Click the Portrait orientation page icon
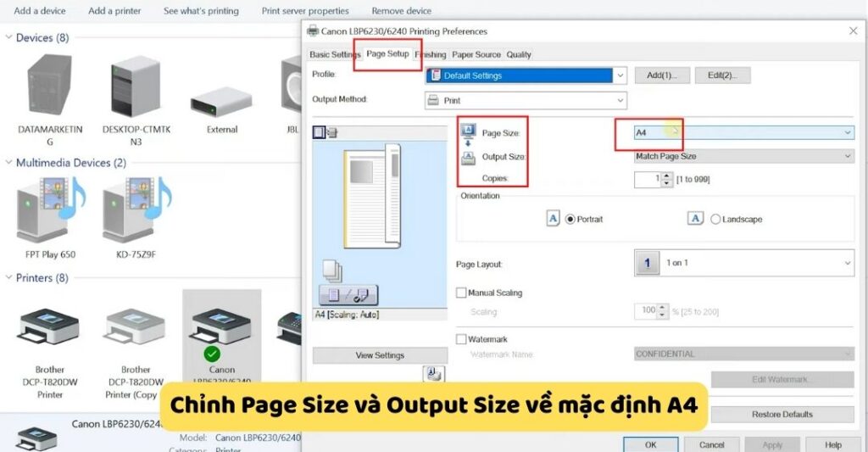Screen dimensions: 868x452 [553, 219]
